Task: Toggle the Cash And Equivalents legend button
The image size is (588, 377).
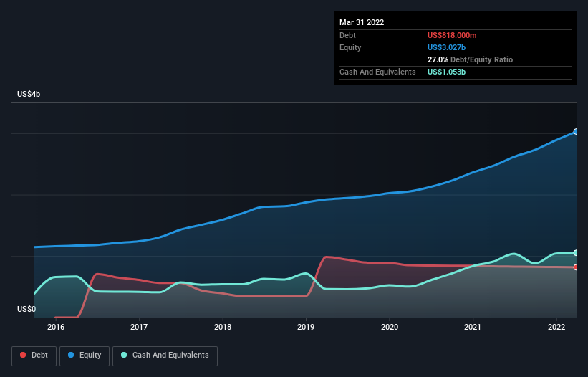Action: tap(165, 355)
